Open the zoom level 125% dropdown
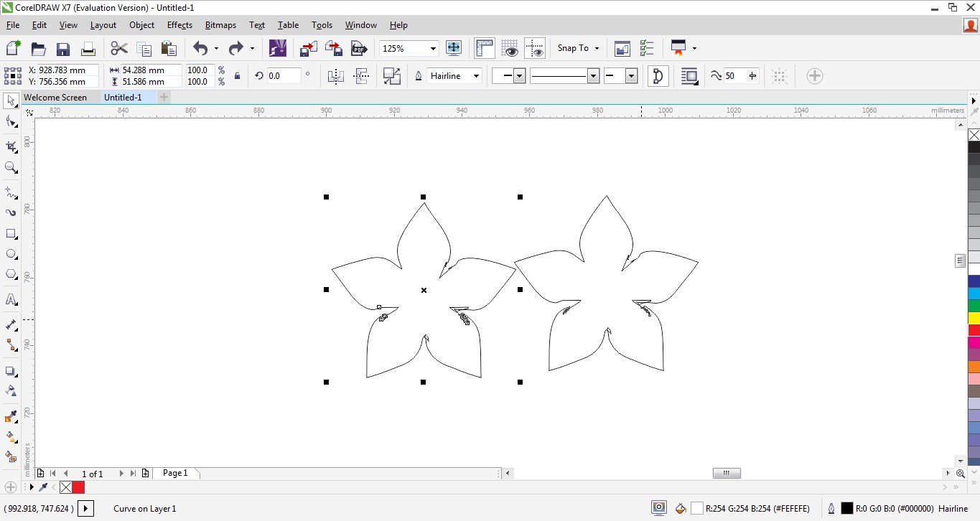 [x=433, y=48]
